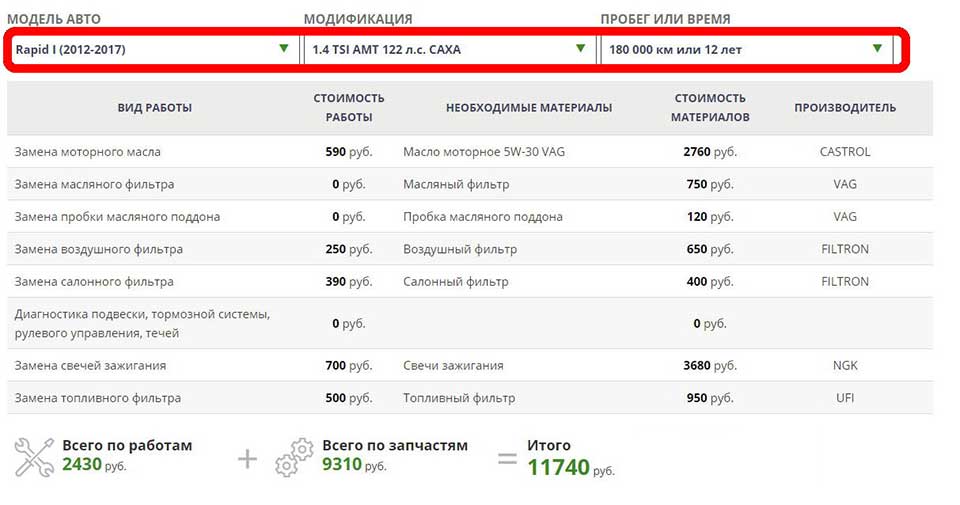This screenshot has width=960, height=505.
Task: Click the equals sign before Итого
Action: pyautogui.click(x=507, y=459)
